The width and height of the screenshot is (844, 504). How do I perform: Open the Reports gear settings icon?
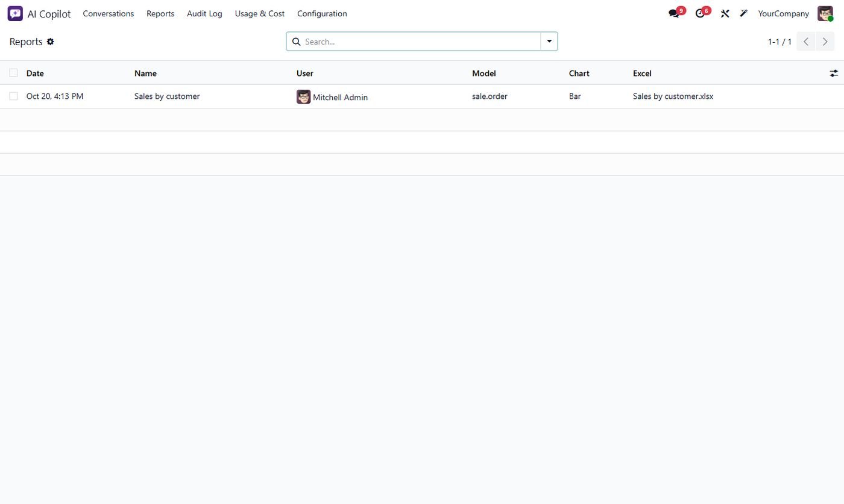click(x=51, y=42)
